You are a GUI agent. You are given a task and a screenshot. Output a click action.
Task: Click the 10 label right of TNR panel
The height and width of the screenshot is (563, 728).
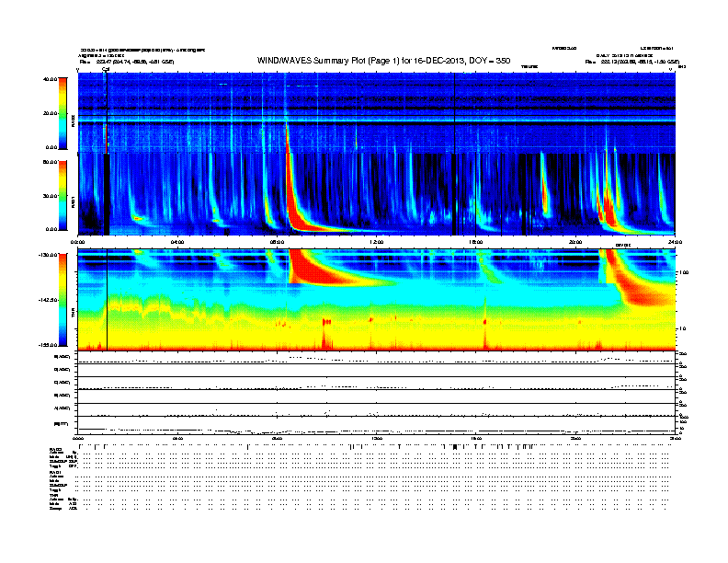pyautogui.click(x=684, y=329)
